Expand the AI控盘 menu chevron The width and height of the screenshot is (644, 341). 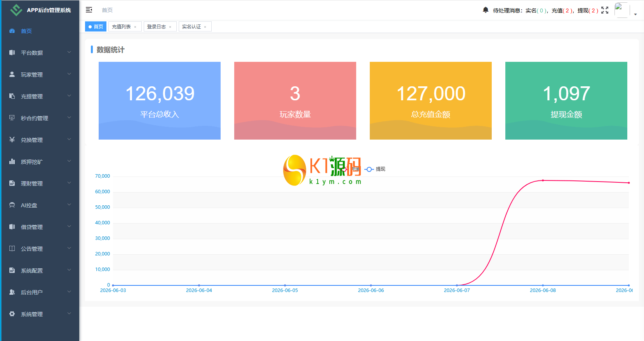tap(69, 205)
